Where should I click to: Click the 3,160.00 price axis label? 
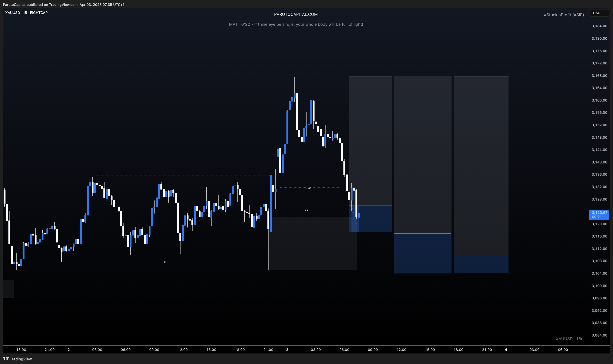[599, 100]
